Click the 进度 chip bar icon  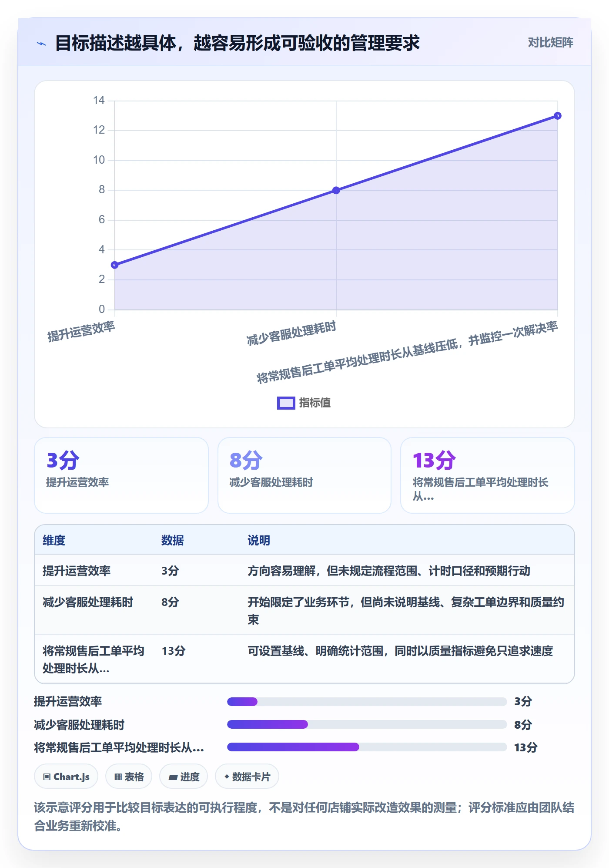click(173, 777)
